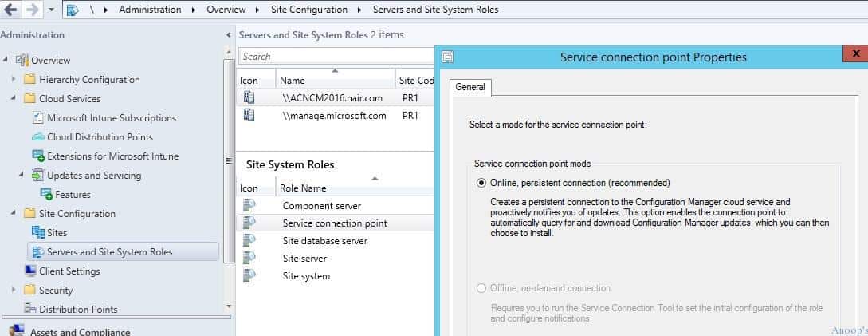Click the Features node icon
Viewport: 868px width, 336px height.
point(46,195)
